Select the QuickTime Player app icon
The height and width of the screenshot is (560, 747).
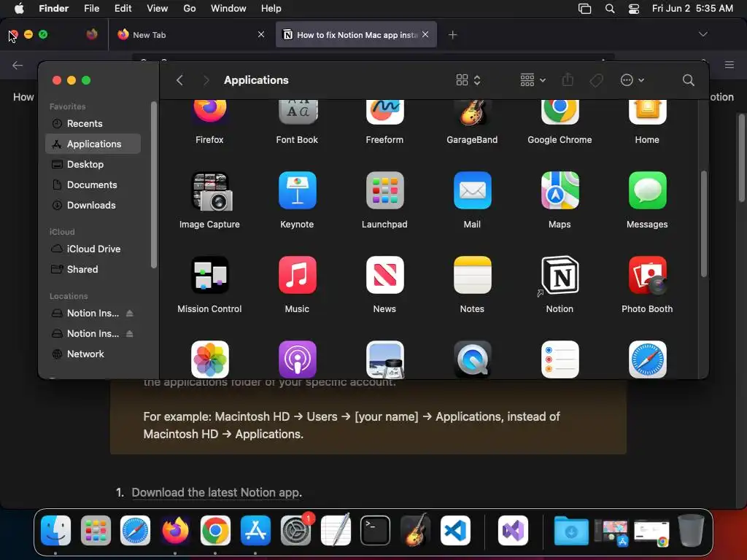[x=472, y=359]
